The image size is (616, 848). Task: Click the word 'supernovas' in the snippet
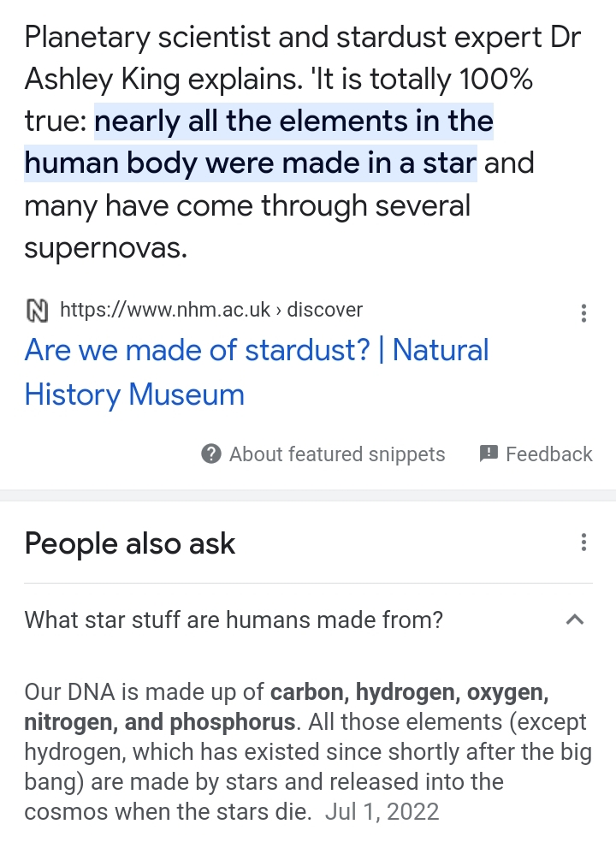[105, 247]
